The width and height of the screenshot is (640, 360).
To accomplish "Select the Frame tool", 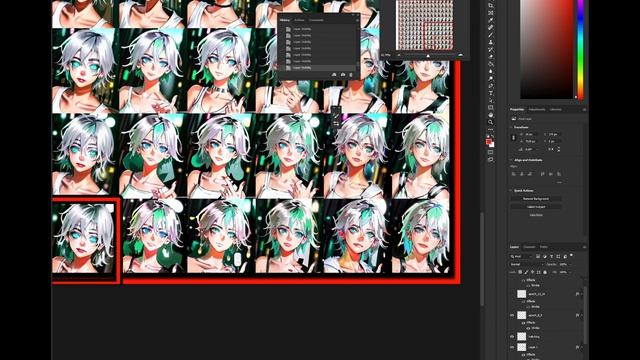I will [491, 13].
